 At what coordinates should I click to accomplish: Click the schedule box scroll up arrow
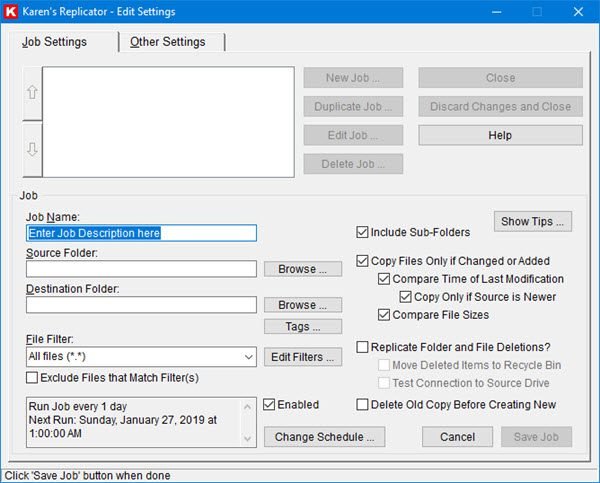point(248,406)
